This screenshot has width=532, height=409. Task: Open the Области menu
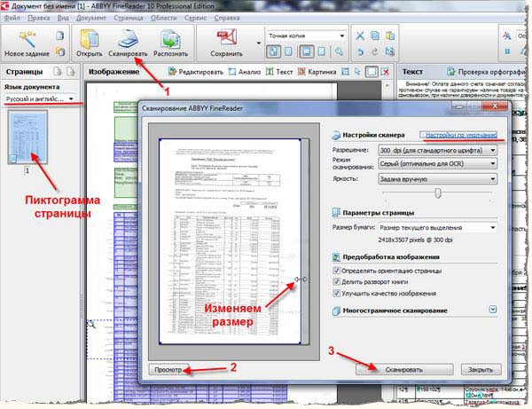click(x=163, y=18)
